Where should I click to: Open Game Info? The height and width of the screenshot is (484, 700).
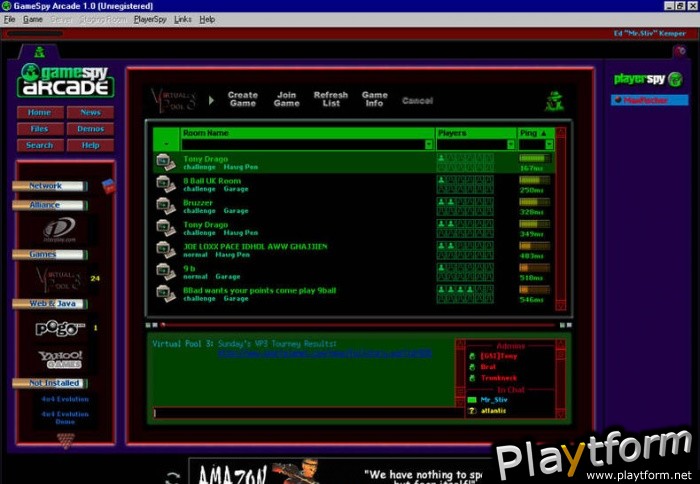pyautogui.click(x=375, y=99)
